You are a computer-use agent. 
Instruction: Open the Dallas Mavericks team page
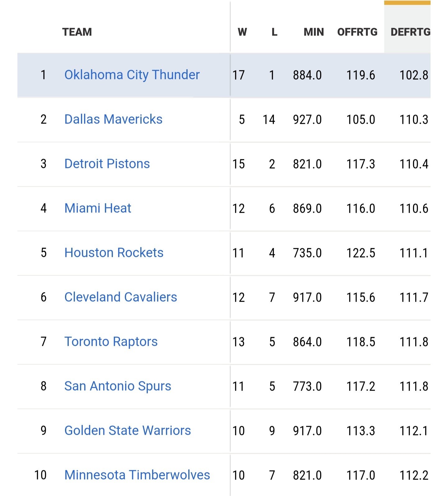[113, 119]
